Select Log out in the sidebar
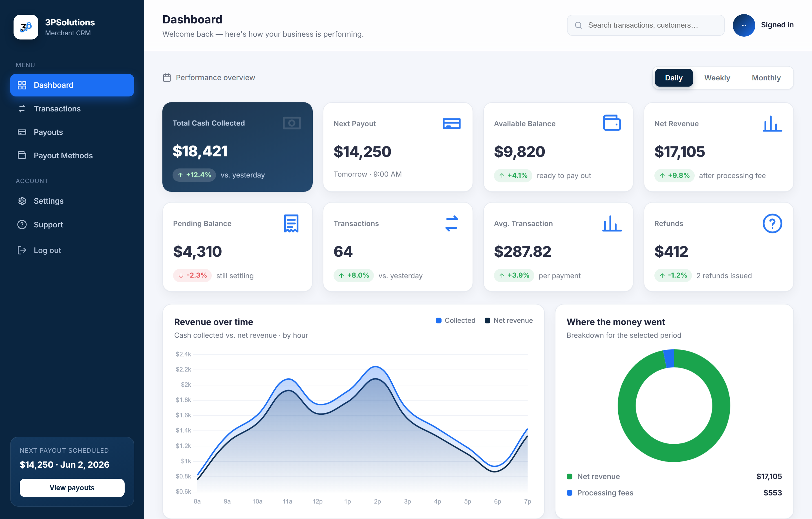This screenshot has height=519, width=812. tap(72, 250)
